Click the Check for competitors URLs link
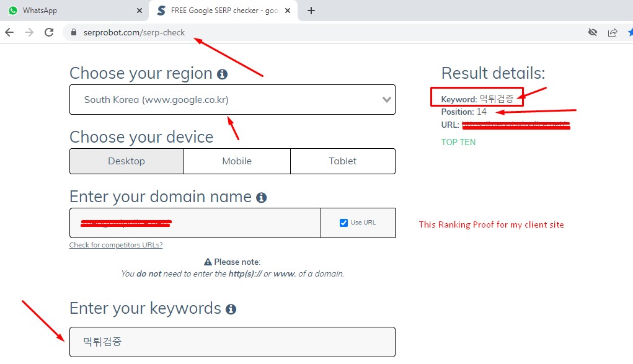 click(116, 245)
